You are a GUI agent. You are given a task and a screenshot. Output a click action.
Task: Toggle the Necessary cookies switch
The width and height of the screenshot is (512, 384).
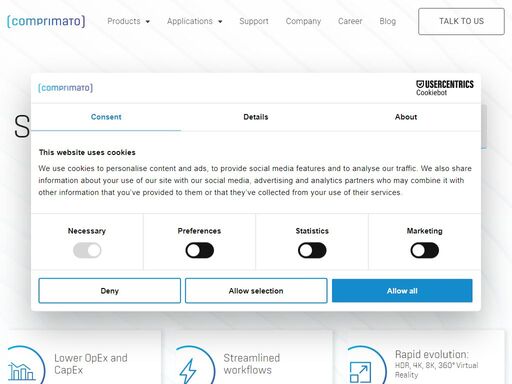point(87,250)
